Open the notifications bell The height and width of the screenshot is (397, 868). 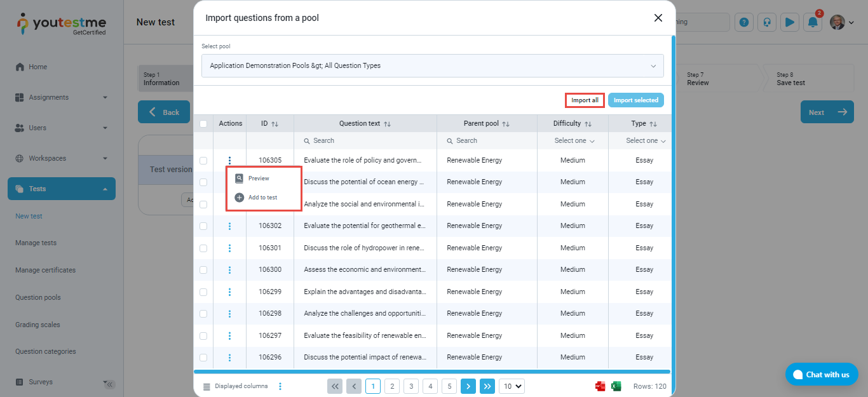click(x=813, y=22)
